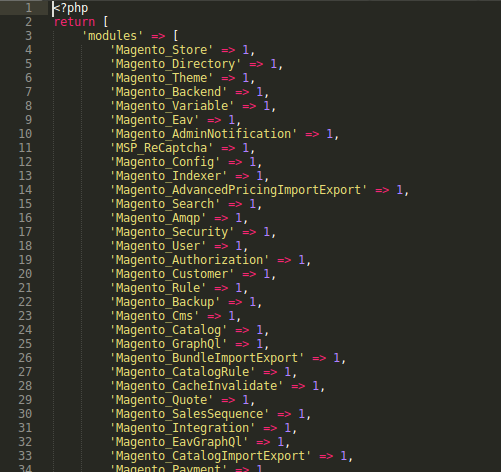Click the 'MSP_ReCaptcha' string

pyautogui.click(x=162, y=148)
